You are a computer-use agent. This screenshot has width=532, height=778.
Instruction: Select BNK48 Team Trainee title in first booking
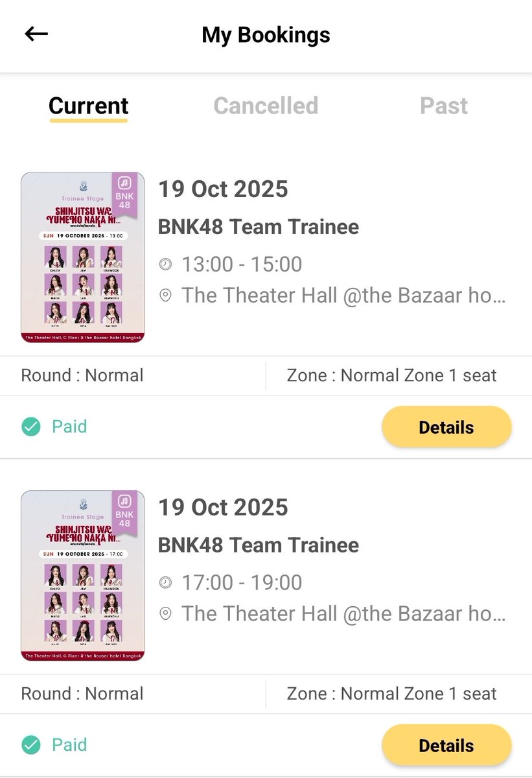coord(259,227)
